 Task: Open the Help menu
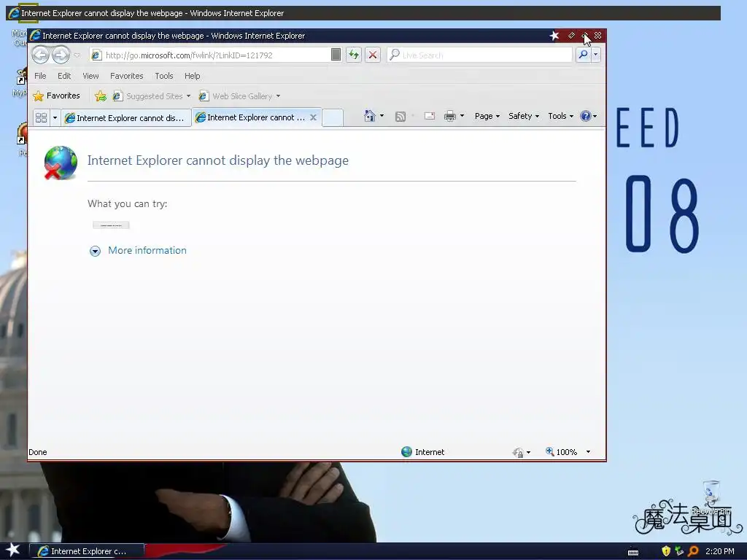click(x=192, y=76)
